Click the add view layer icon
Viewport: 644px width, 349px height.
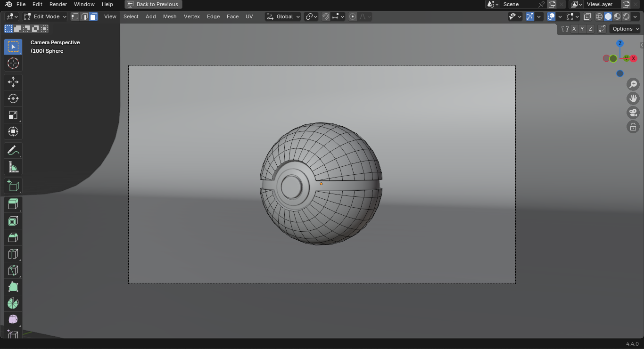pyautogui.click(x=626, y=4)
